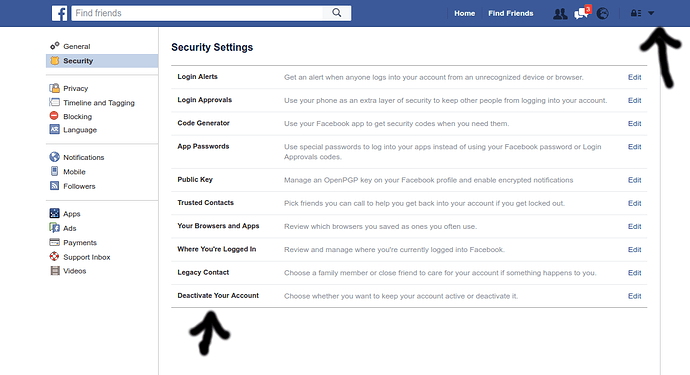Edit the Trusted Contacts setting
The width and height of the screenshot is (690, 375).
point(634,203)
